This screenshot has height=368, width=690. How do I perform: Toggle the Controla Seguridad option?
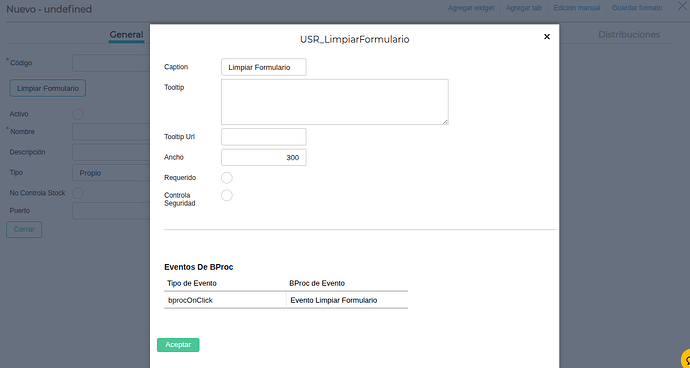[x=227, y=195]
